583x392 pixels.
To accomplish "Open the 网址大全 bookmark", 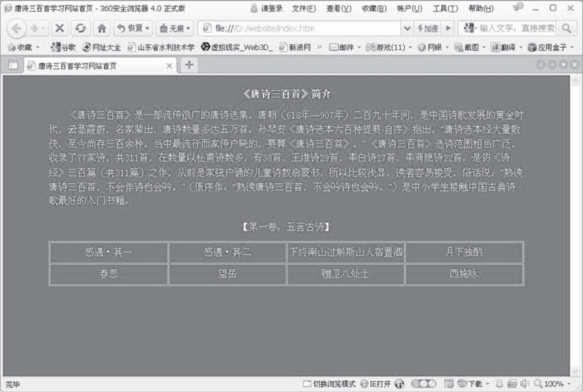I will [101, 47].
